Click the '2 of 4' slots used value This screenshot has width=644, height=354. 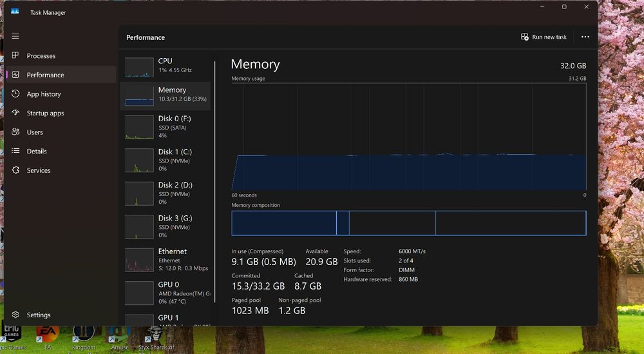coord(406,261)
